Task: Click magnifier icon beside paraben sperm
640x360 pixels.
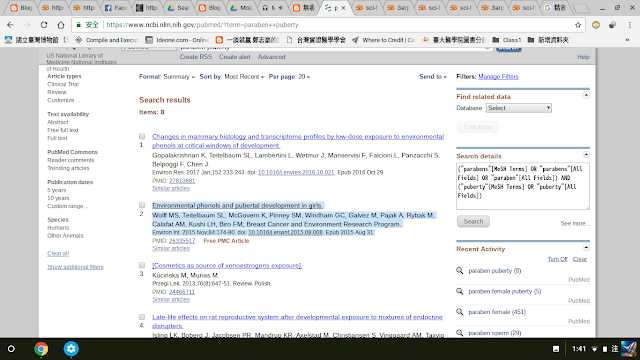Action: [x=460, y=333]
